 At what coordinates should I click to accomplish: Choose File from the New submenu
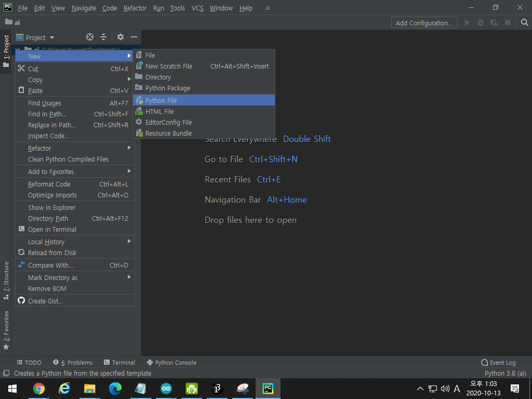pos(204,55)
